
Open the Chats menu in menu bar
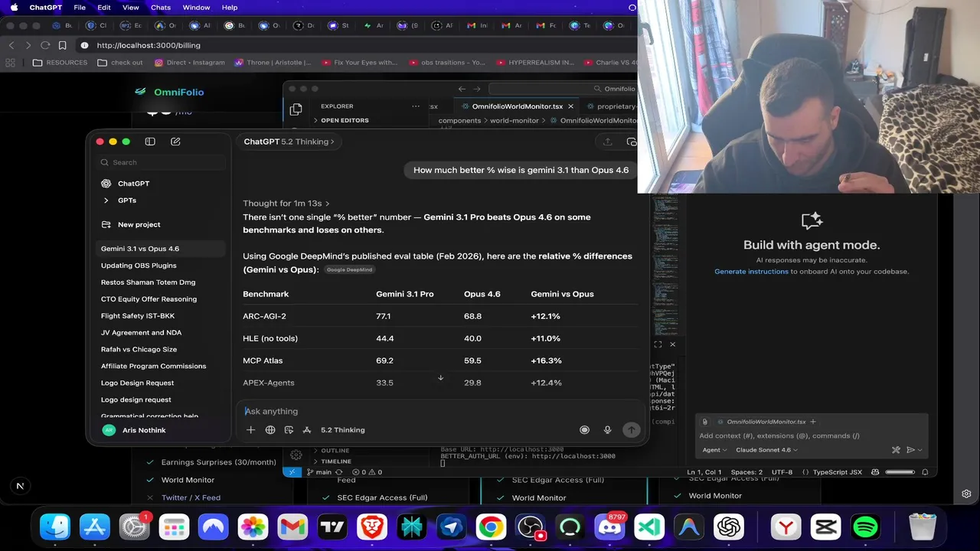pyautogui.click(x=161, y=8)
